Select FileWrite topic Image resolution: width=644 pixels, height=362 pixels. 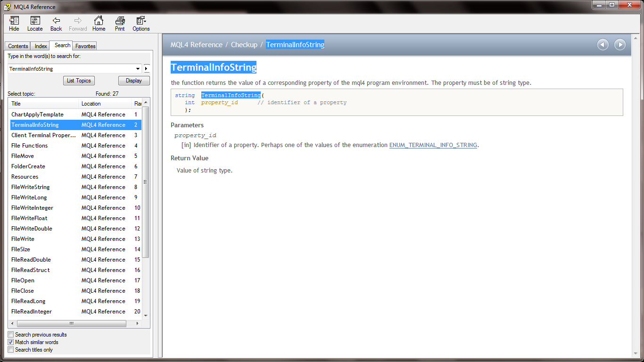[x=75, y=239]
